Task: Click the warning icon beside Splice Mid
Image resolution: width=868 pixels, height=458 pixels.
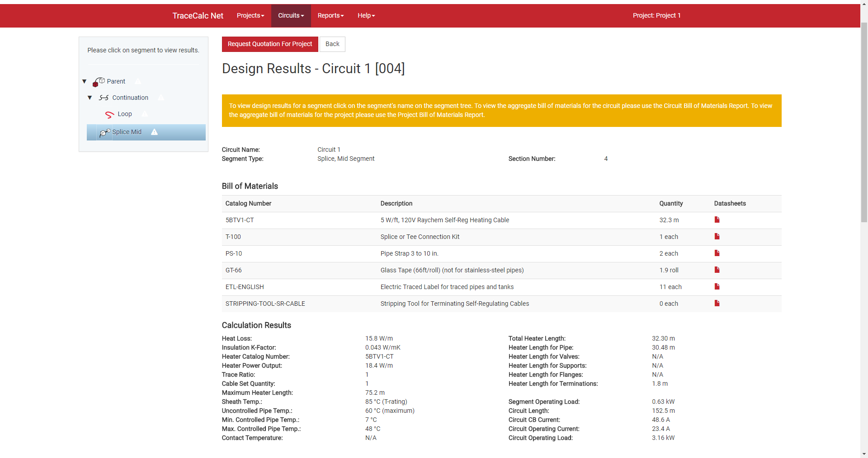Action: (154, 132)
